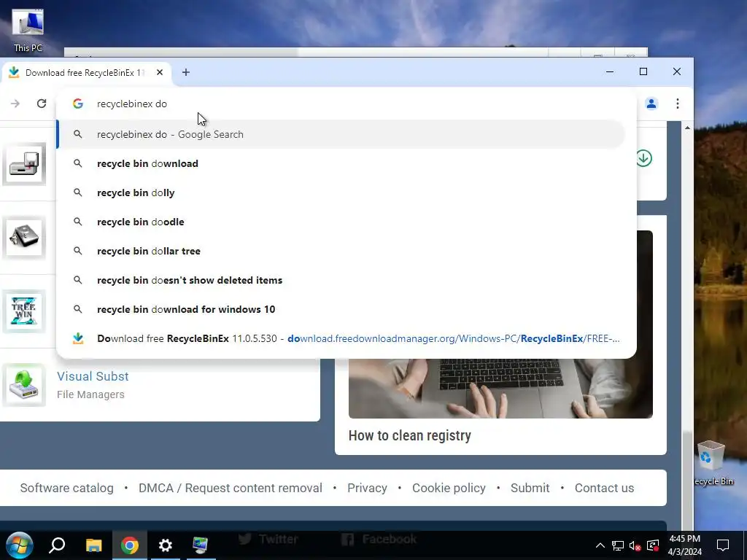Open the network tray icon

[618, 545]
